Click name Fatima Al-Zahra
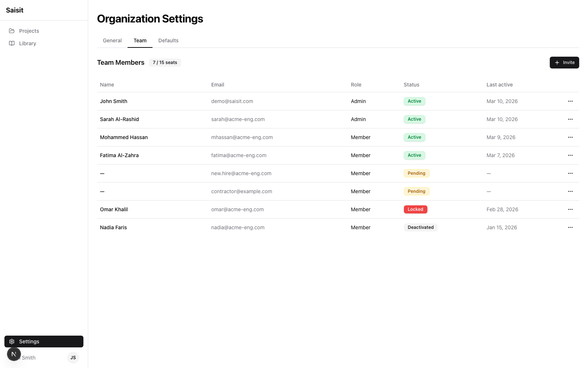This screenshot has width=588, height=368. (119, 155)
